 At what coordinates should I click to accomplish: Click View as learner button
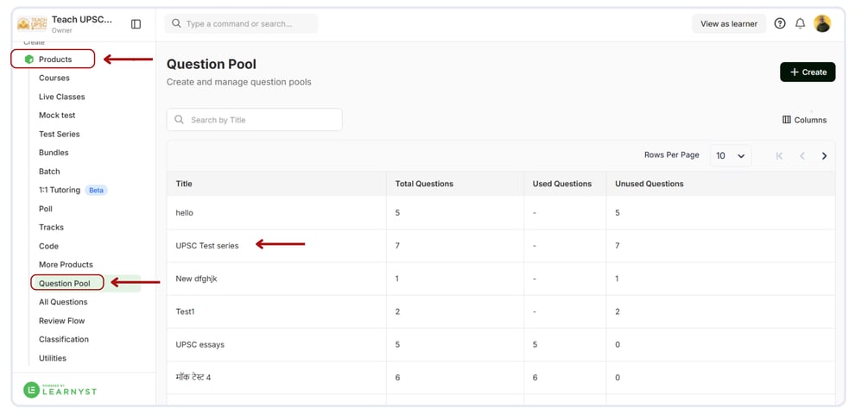[728, 24]
